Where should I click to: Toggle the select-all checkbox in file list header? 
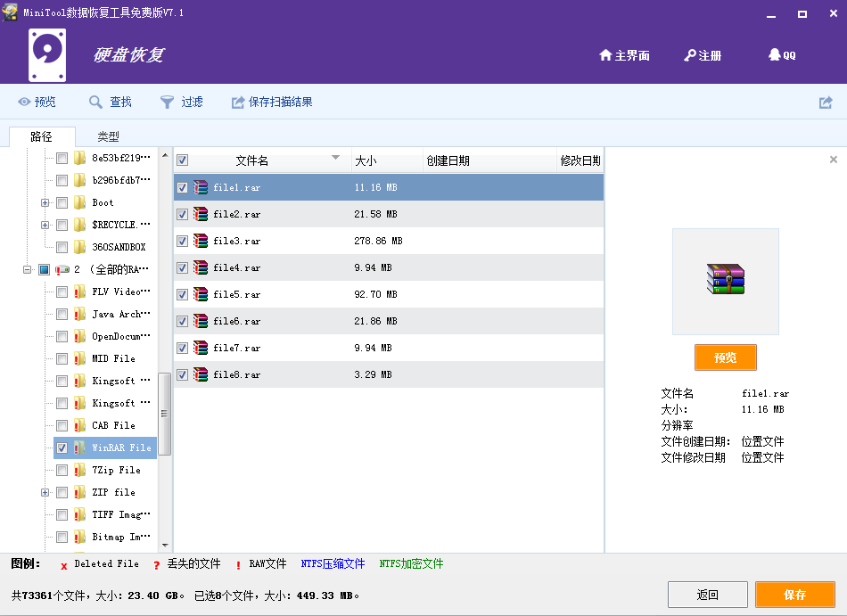tap(182, 160)
